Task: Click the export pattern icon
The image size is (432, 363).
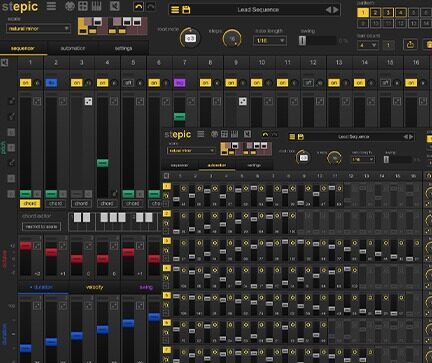Action: click(x=410, y=44)
